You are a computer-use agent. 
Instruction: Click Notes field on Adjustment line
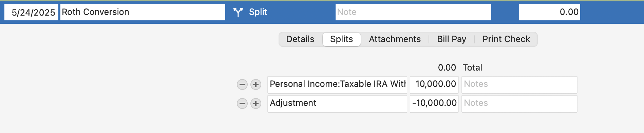(x=519, y=103)
